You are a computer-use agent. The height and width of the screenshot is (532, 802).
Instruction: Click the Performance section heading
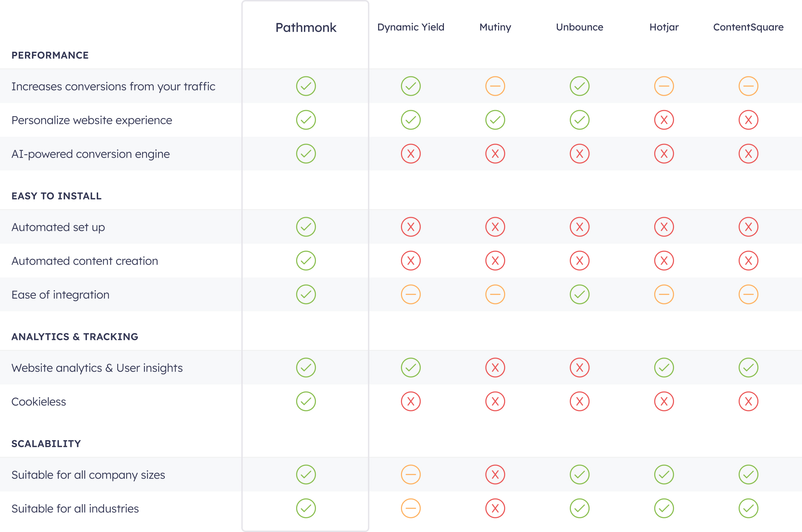pyautogui.click(x=50, y=55)
